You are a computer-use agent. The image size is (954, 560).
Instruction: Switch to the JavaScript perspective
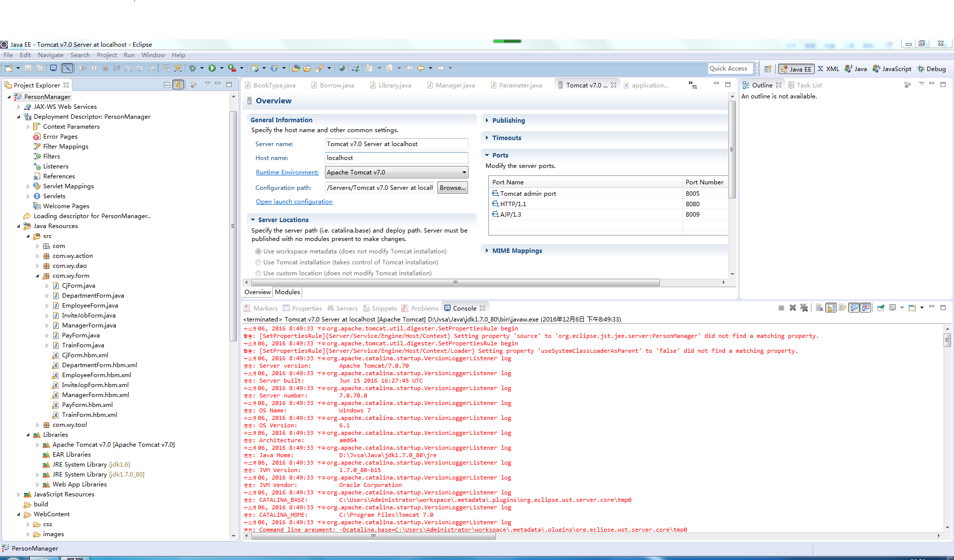(892, 69)
